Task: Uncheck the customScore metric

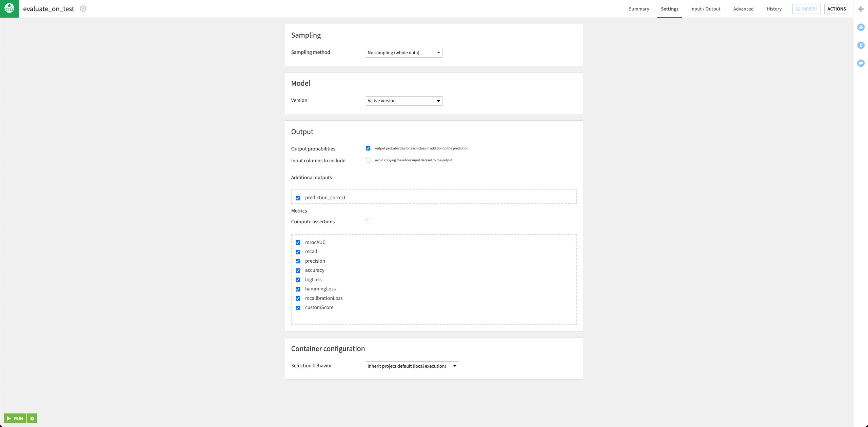Action: [298, 308]
